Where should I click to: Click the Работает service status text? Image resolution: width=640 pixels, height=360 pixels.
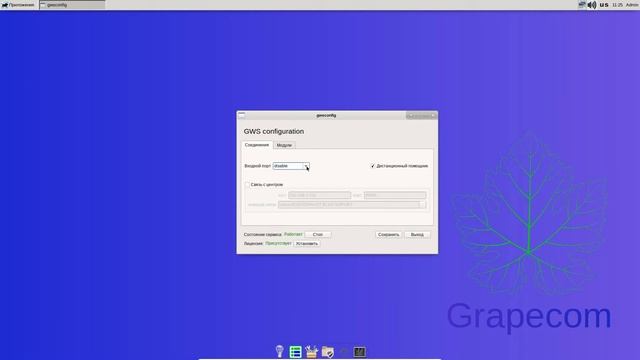pos(293,234)
